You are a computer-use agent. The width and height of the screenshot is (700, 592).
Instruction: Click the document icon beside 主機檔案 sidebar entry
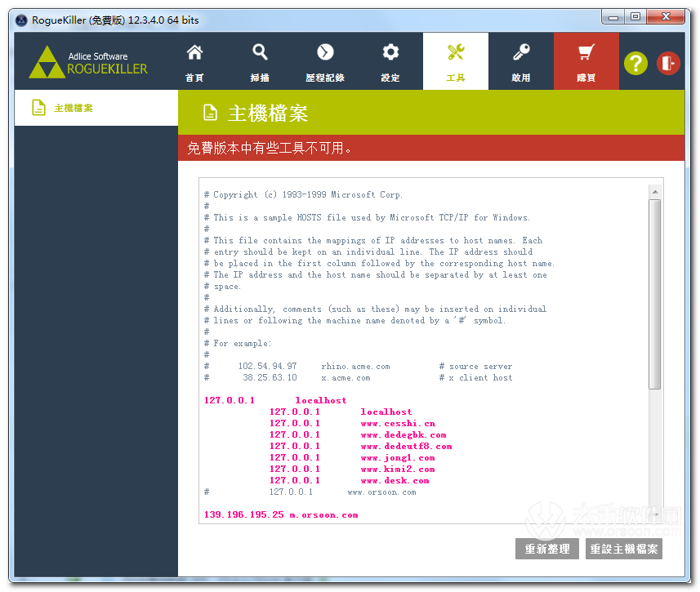click(x=38, y=107)
